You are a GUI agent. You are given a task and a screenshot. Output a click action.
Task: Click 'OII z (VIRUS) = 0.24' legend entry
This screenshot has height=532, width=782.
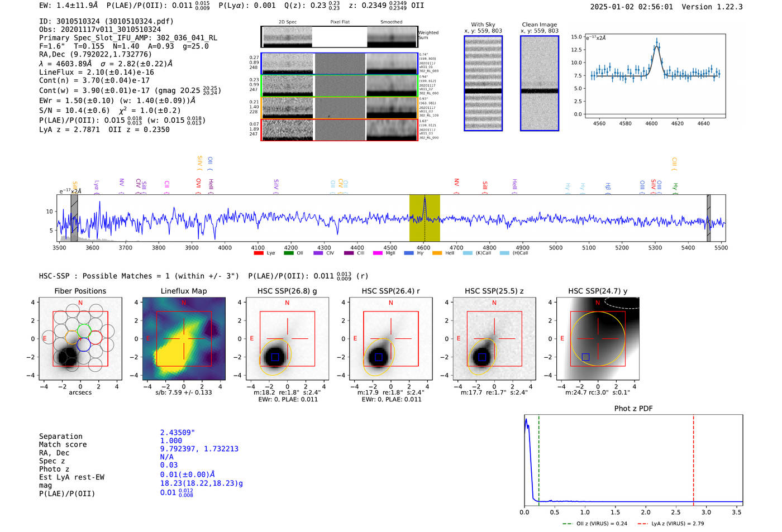click(594, 524)
